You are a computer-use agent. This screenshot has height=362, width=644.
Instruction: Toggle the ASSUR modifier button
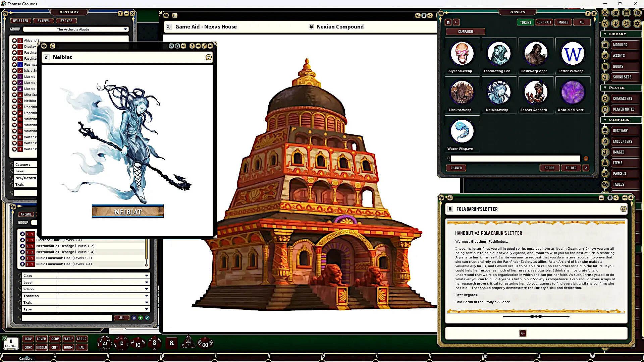pyautogui.click(x=82, y=339)
